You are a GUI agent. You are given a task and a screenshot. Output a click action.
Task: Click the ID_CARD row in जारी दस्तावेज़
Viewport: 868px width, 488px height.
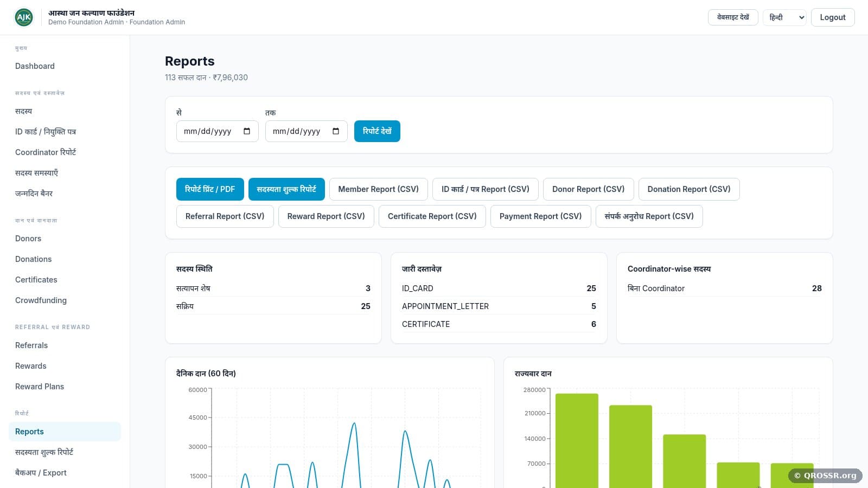tap(499, 288)
